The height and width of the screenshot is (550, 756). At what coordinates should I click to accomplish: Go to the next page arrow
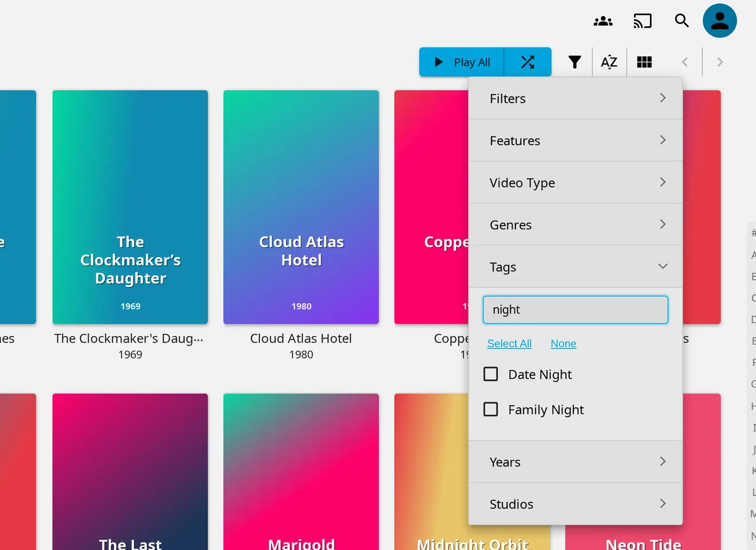tap(720, 62)
